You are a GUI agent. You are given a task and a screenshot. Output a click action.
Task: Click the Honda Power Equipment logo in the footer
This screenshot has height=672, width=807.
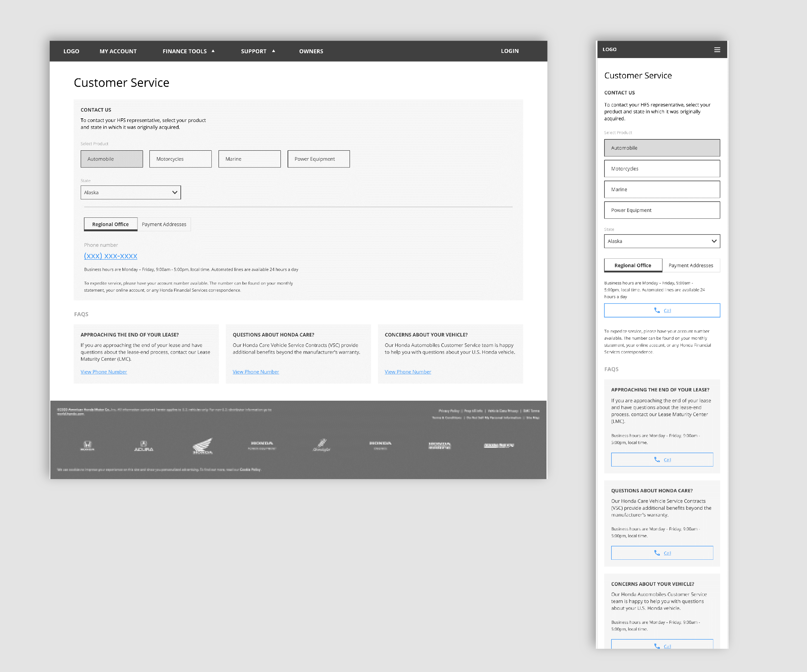point(262,446)
